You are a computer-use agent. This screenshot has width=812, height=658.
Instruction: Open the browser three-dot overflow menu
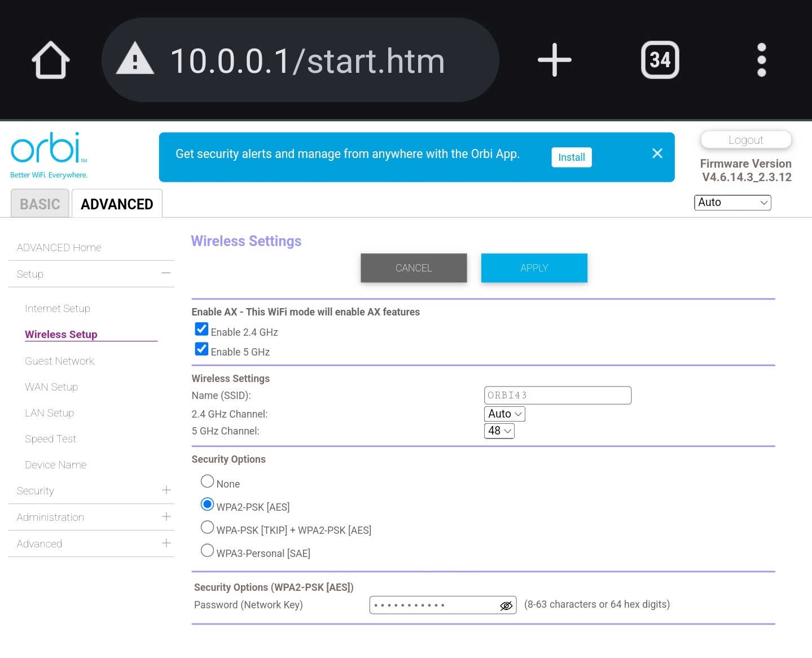(761, 60)
